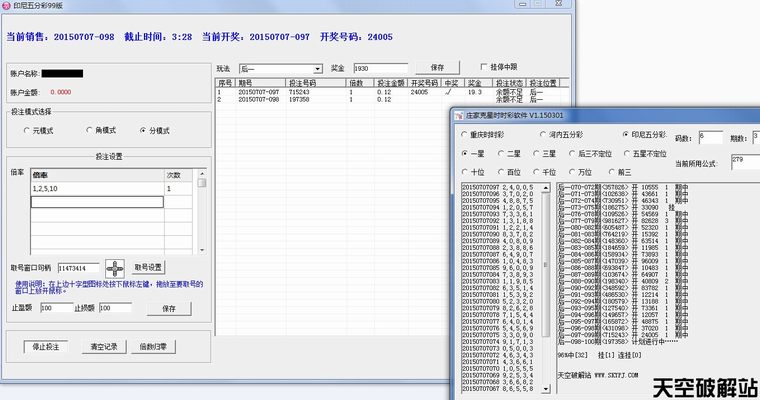Click the 倍率 table scrollbar up arrow
This screenshot has height=400, width=760.
coord(201,175)
